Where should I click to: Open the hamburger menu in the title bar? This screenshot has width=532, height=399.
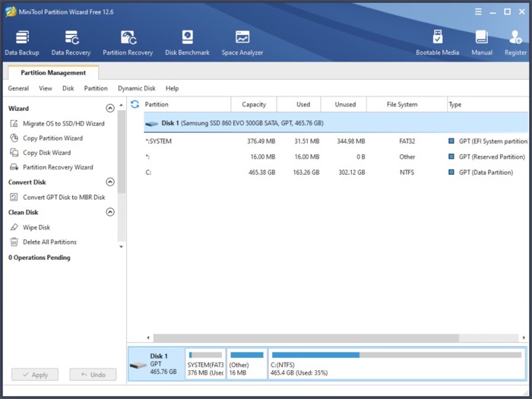pos(478,12)
